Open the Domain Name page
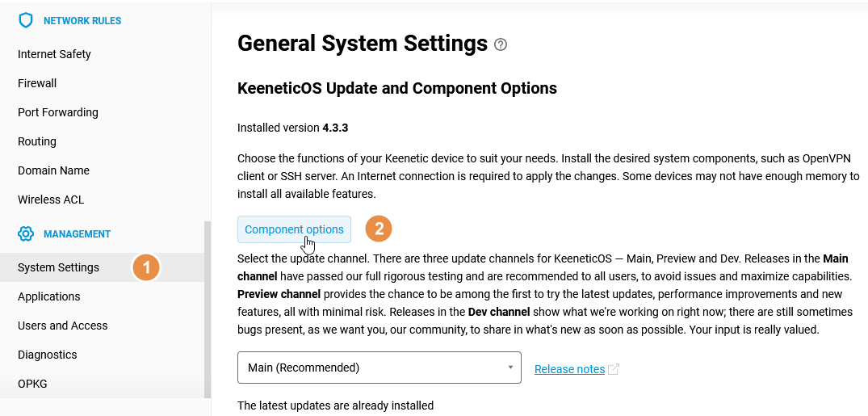Image resolution: width=868 pixels, height=416 pixels. click(53, 170)
